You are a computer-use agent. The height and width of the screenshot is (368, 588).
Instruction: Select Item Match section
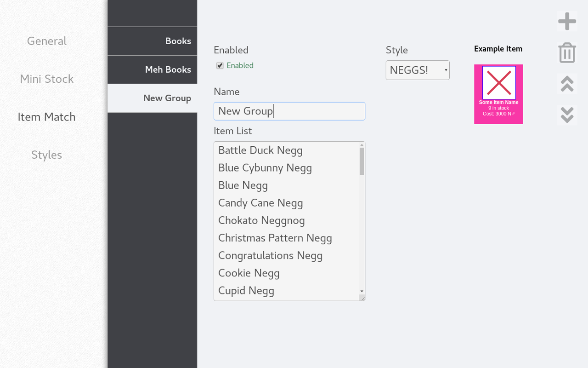47,117
